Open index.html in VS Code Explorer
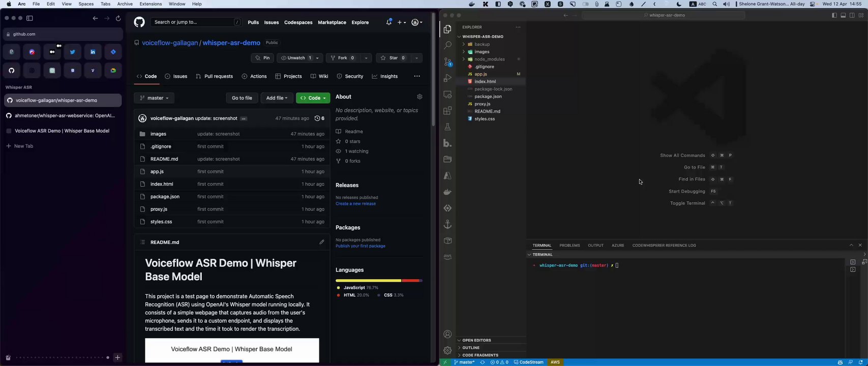868x366 pixels. tap(485, 81)
